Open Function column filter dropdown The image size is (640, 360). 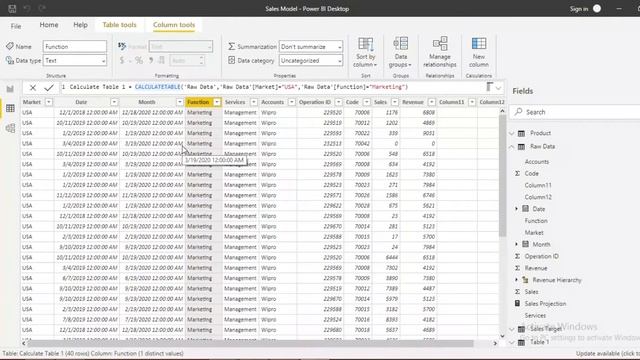(217, 102)
